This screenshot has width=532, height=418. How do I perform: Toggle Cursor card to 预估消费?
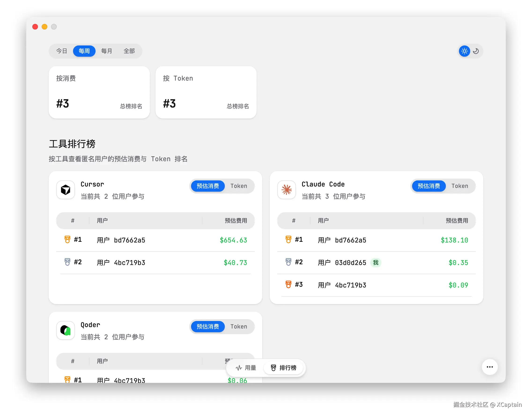(208, 186)
